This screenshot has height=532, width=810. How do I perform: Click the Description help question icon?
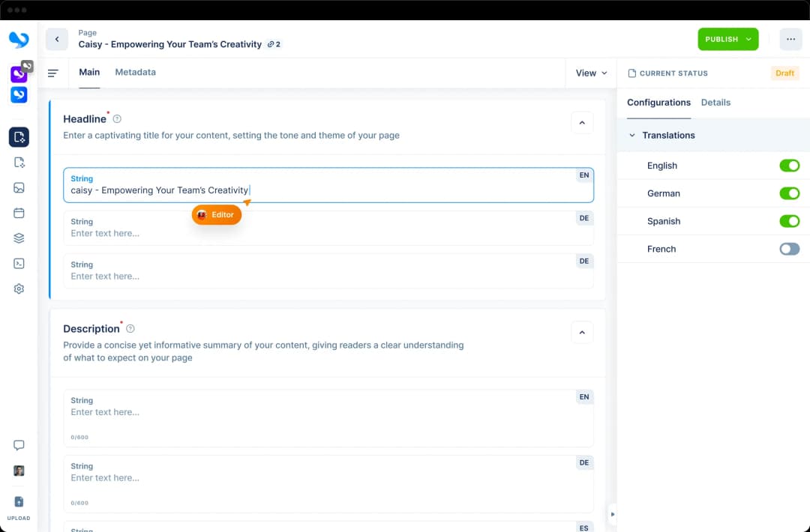coord(130,329)
